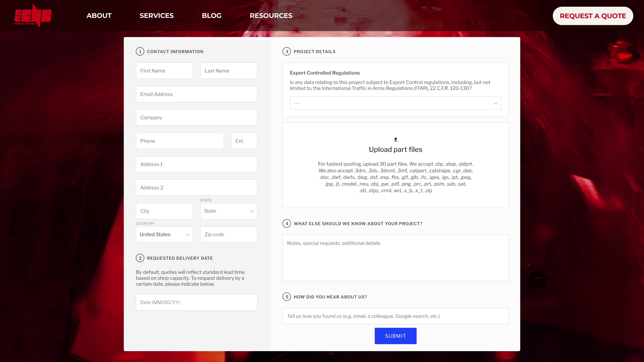Click the upload part files icon
644x362 pixels.
(395, 139)
